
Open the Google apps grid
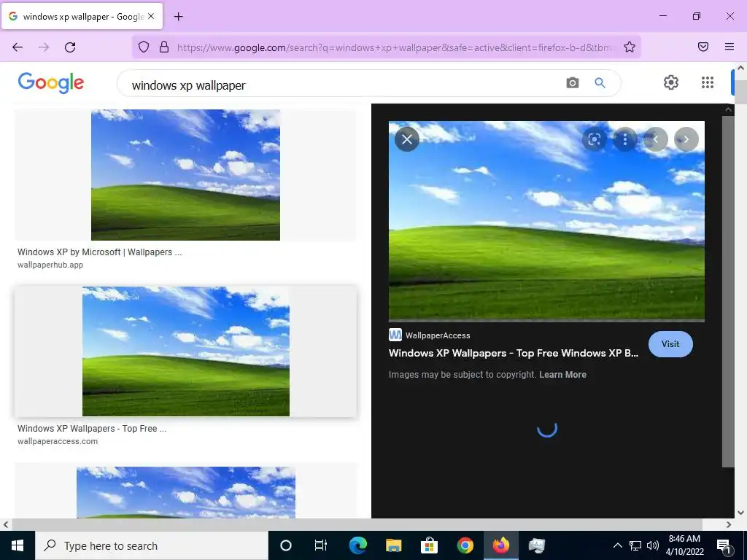[708, 82]
